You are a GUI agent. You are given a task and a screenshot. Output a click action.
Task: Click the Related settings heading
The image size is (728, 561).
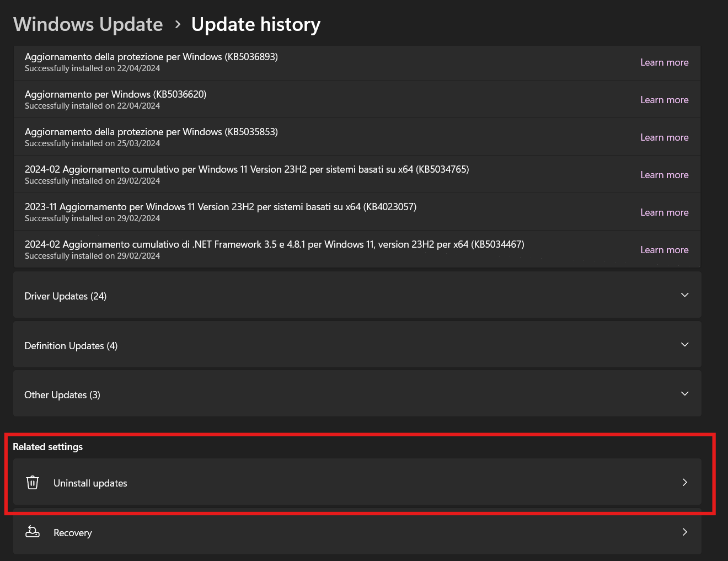(x=48, y=447)
